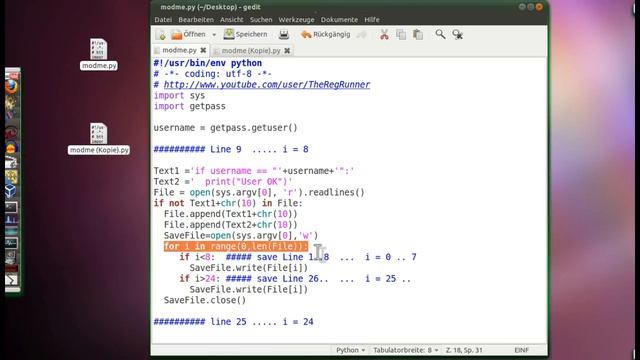
Task: Copy selection using the copy icon
Action: (401, 35)
